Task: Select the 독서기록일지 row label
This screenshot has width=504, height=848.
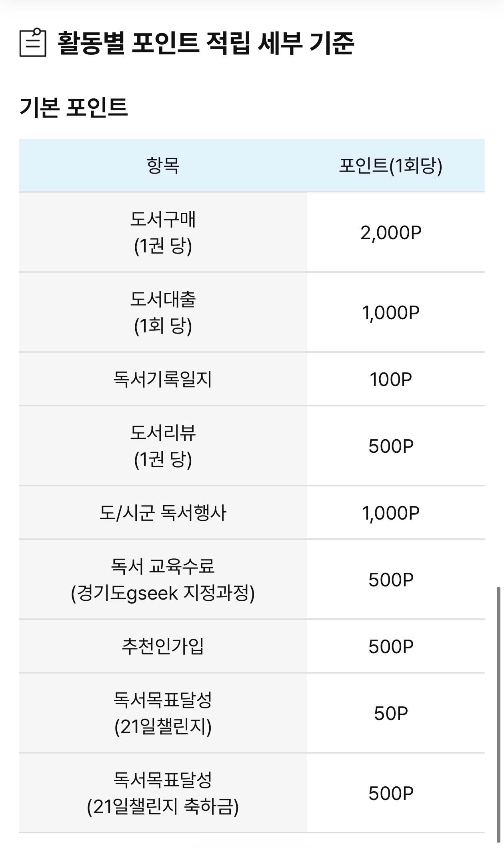Action: [163, 379]
